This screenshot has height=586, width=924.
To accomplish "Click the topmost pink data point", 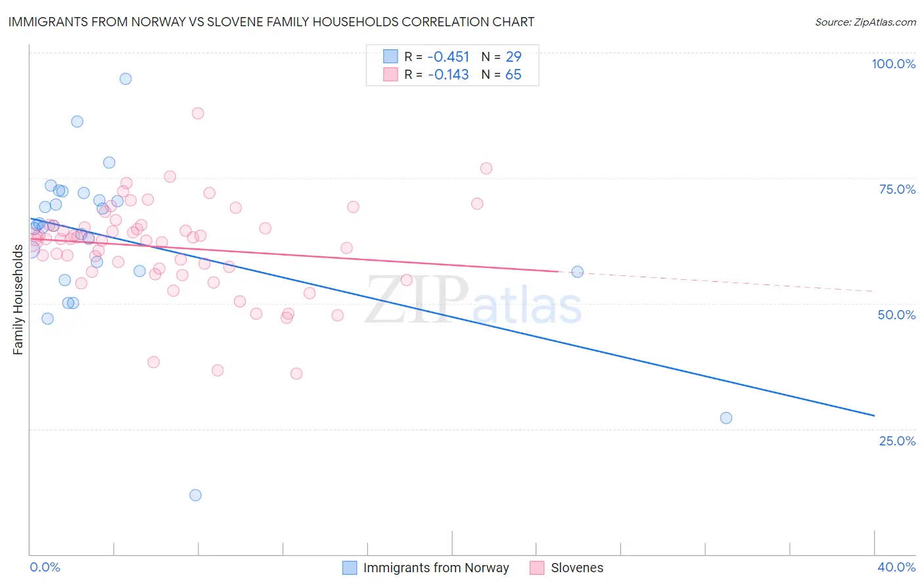I will (x=198, y=113).
